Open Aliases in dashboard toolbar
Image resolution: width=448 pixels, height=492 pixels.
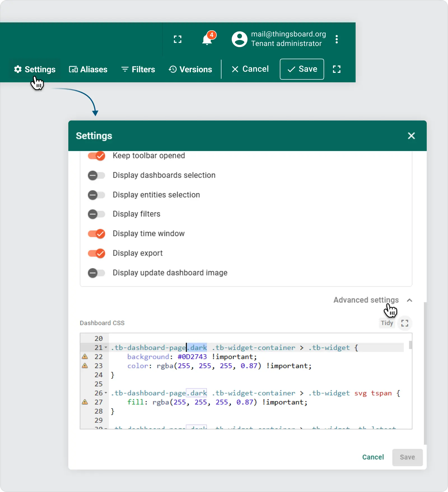coord(88,69)
